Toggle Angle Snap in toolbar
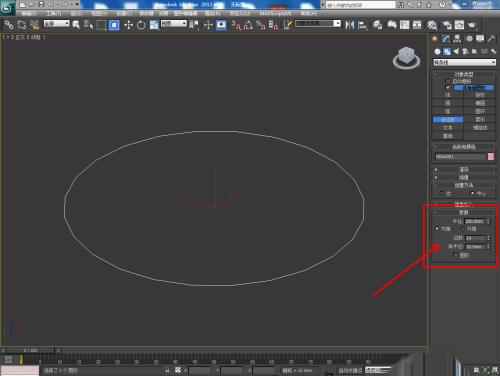Screen dimensions: 500x376 click(248, 25)
